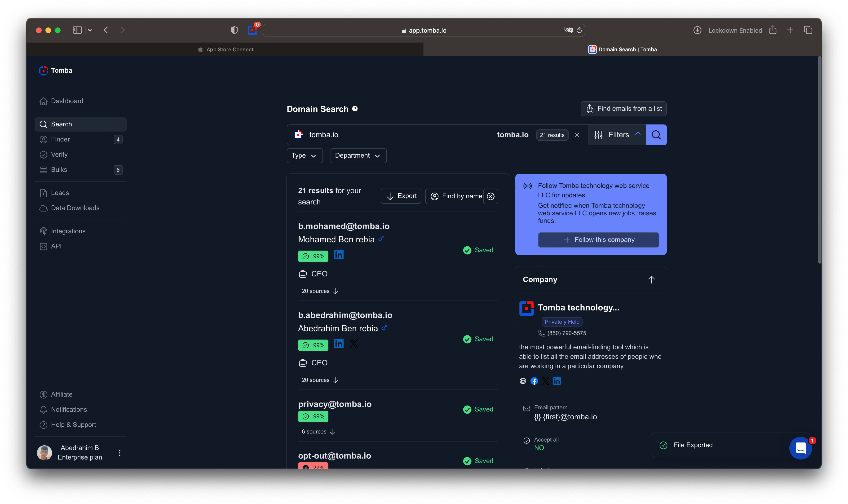
Task: Open the Department dropdown
Action: 358,155
